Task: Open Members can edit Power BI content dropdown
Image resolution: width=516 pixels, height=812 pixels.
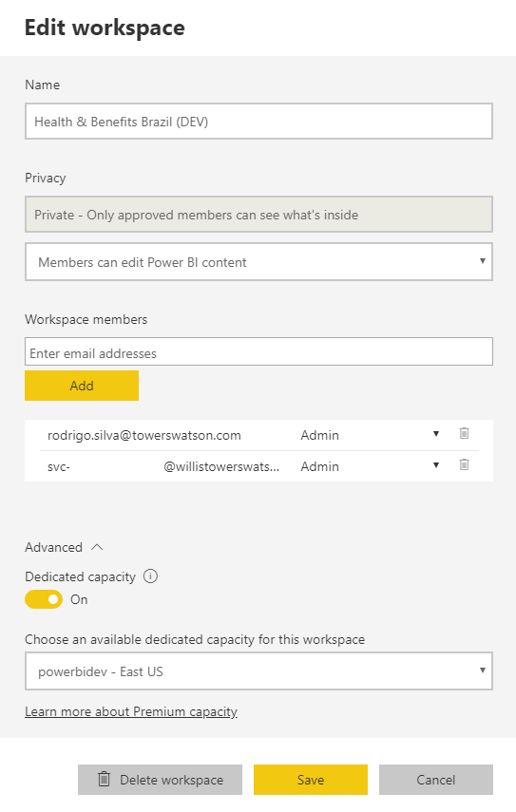Action: (258, 262)
